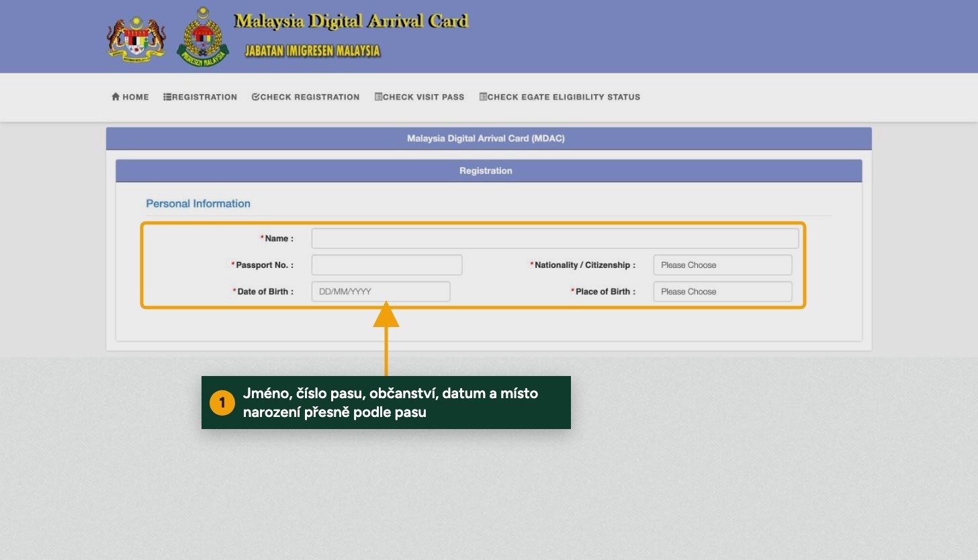This screenshot has height=560, width=978.
Task: Click the Check Visit Pass icon
Action: [378, 97]
